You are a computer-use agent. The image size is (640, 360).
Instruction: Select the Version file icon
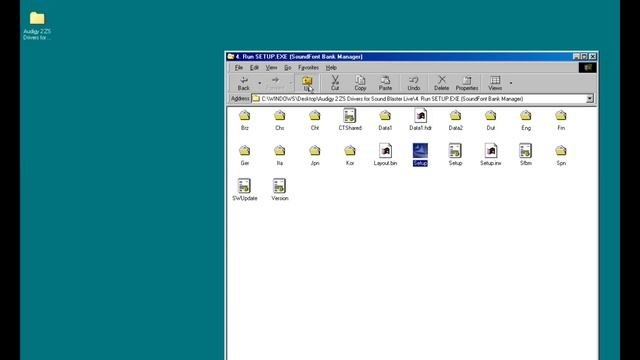(280, 186)
